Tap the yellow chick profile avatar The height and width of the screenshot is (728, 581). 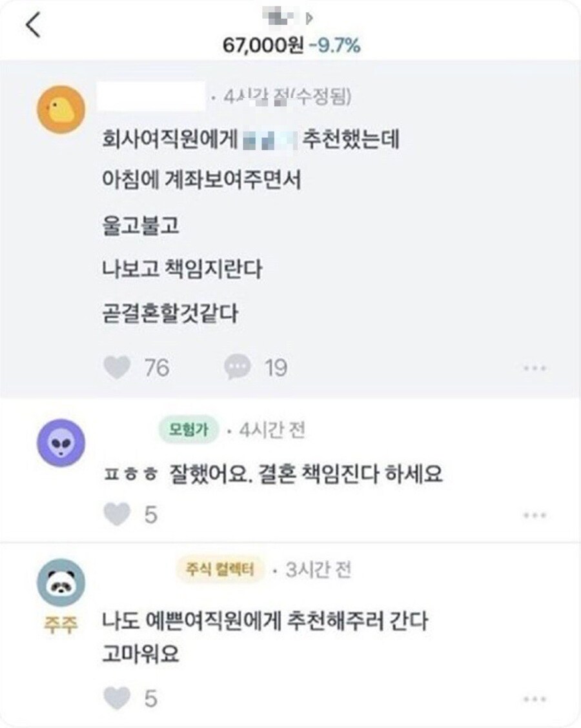tap(61, 110)
